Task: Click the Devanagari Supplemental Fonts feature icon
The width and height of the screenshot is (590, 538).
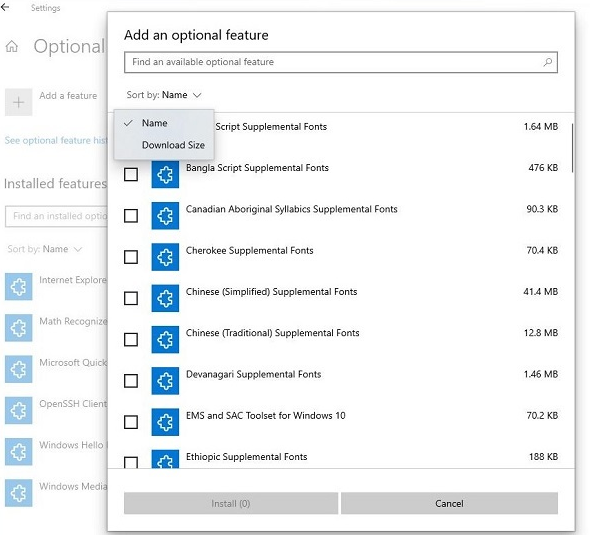Action: click(x=165, y=381)
